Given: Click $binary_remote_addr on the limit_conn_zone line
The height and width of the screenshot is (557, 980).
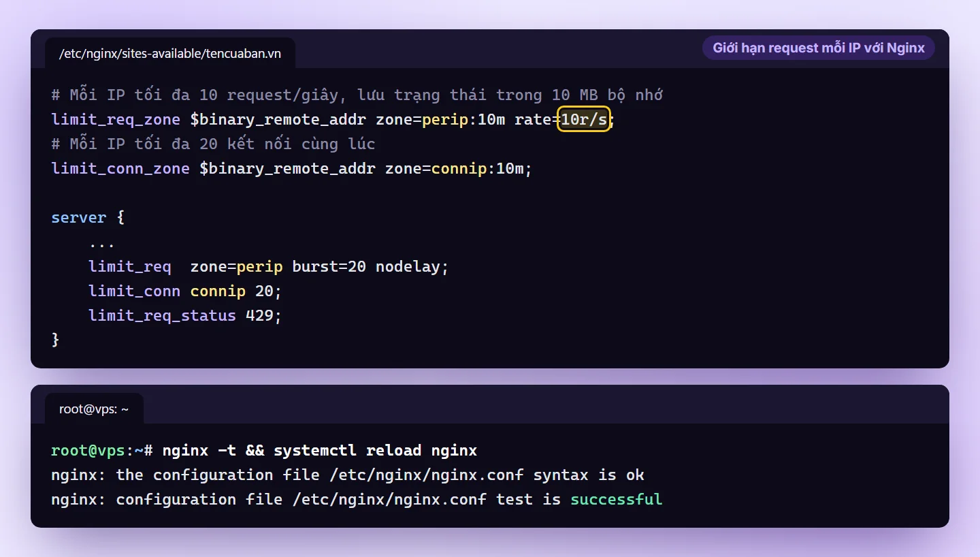Looking at the screenshot, I should pos(287,169).
